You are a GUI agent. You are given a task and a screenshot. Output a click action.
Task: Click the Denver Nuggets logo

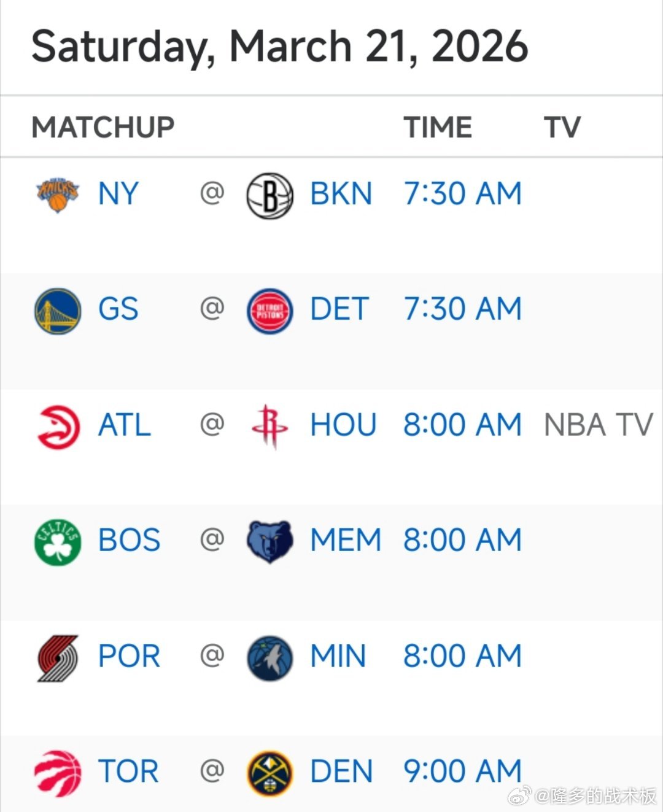269,773
